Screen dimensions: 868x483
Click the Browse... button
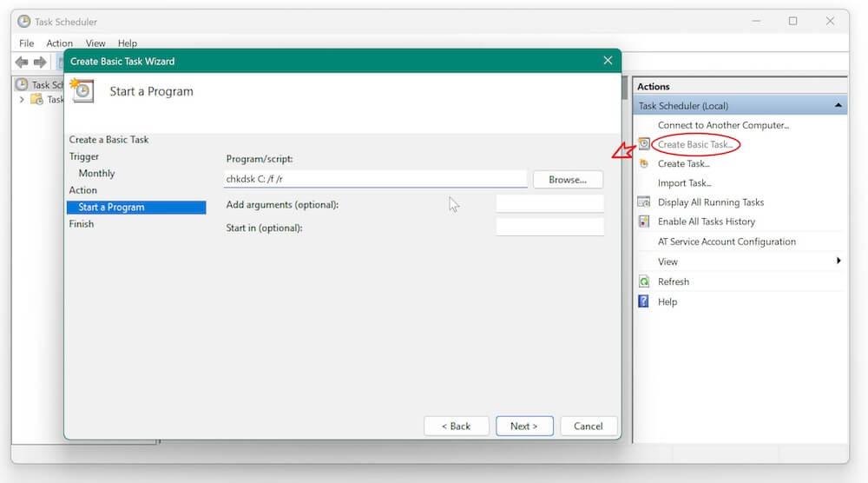tap(568, 180)
